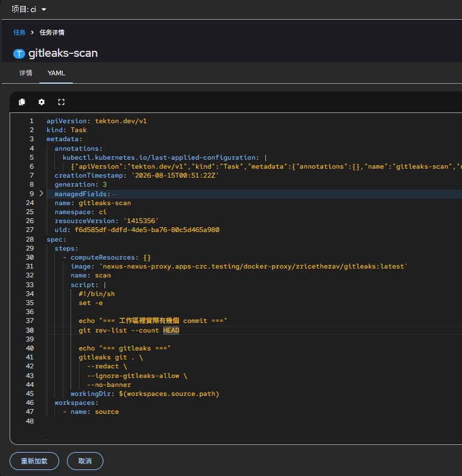Click line number 1 in gutter
Image resolution: width=462 pixels, height=476 pixels.
coord(32,121)
